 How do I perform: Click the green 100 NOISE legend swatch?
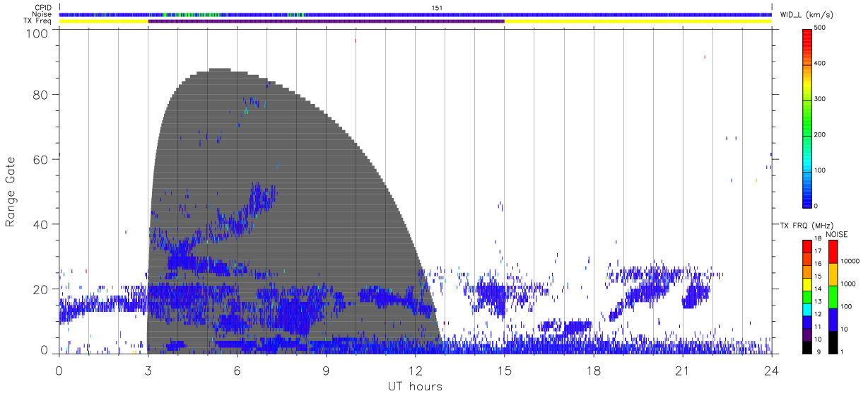pos(833,296)
